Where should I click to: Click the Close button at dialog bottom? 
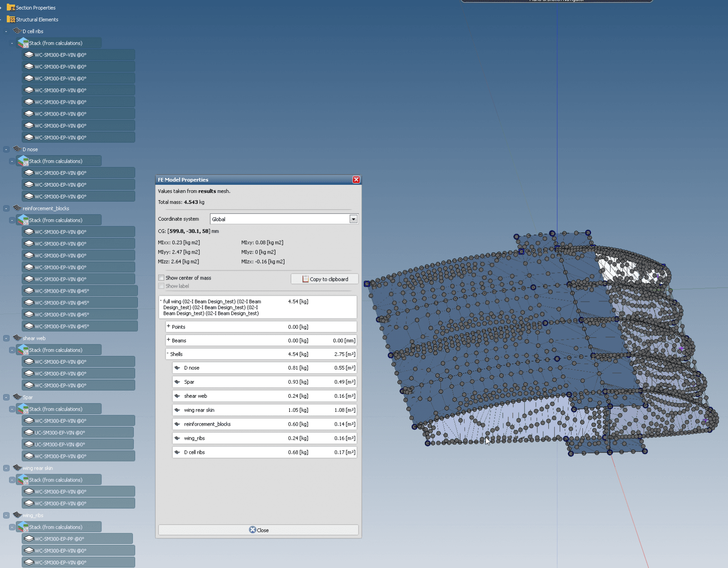(258, 530)
